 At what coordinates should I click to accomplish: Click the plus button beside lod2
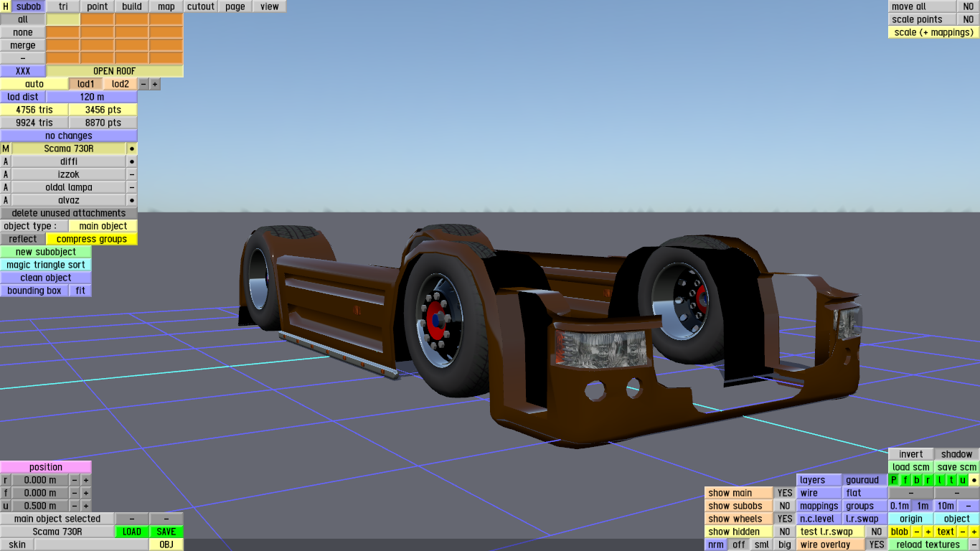click(x=155, y=84)
